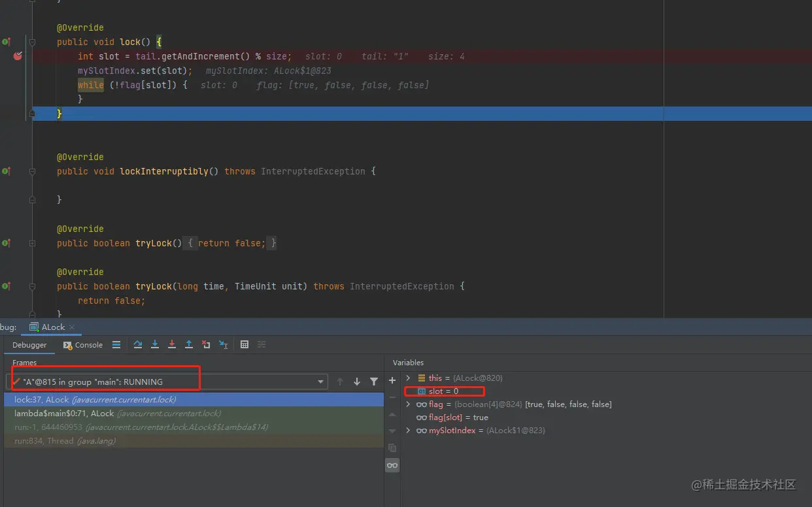Select previous frame with up arrow

pos(340,382)
